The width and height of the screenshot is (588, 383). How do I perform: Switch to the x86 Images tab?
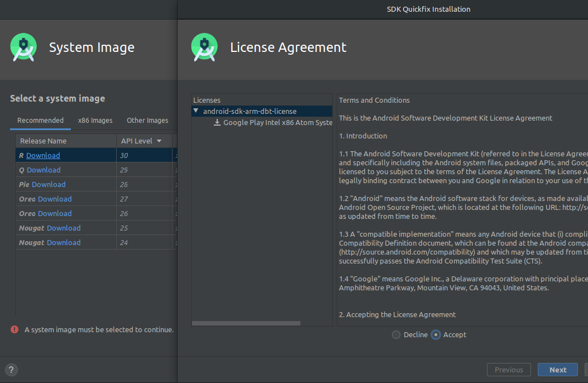click(x=95, y=120)
